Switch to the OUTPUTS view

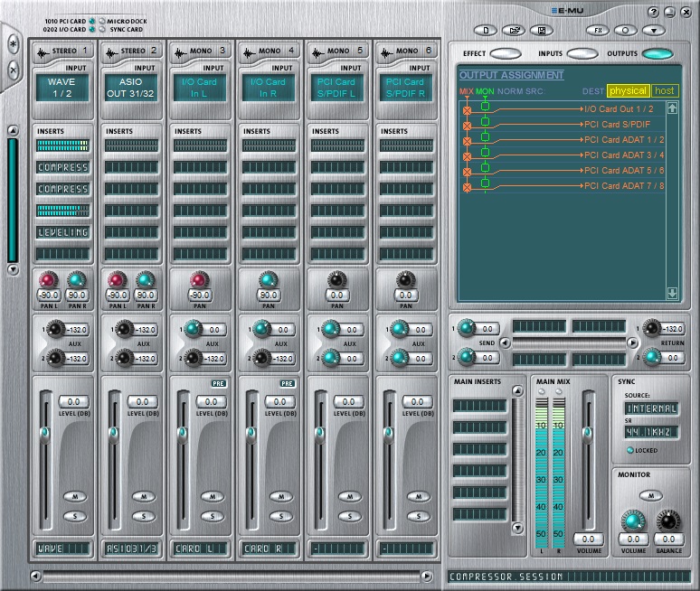pos(657,54)
